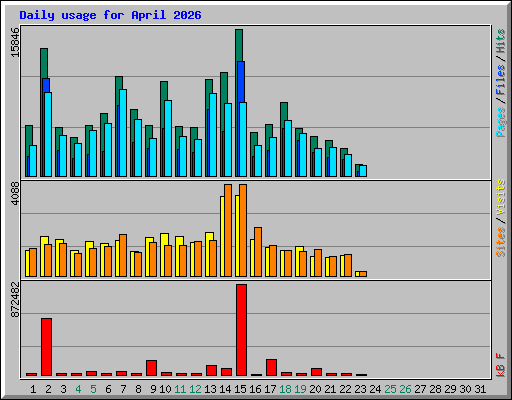Click the green hits bar for day 2
512x400 pixels.
[x=44, y=63]
